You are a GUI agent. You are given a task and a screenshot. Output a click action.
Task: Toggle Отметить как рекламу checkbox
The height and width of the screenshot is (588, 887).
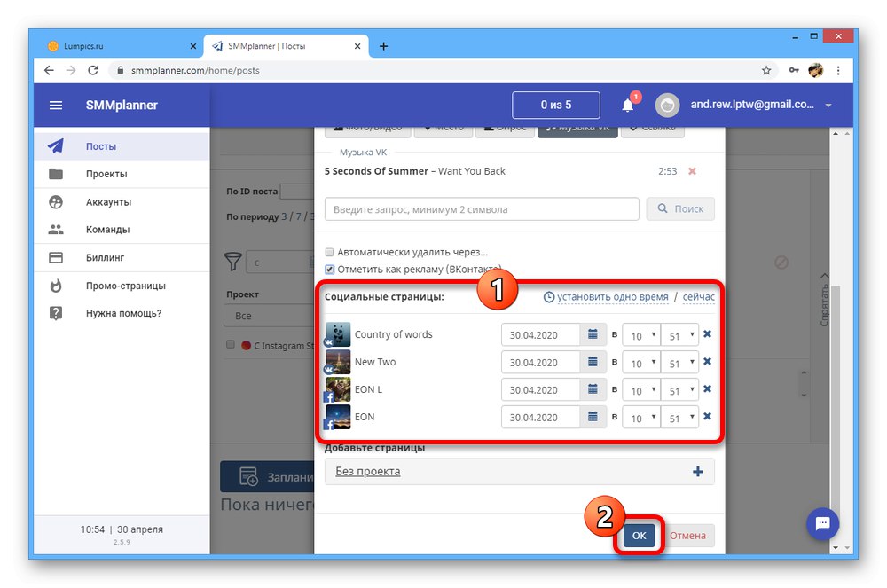pos(329,269)
